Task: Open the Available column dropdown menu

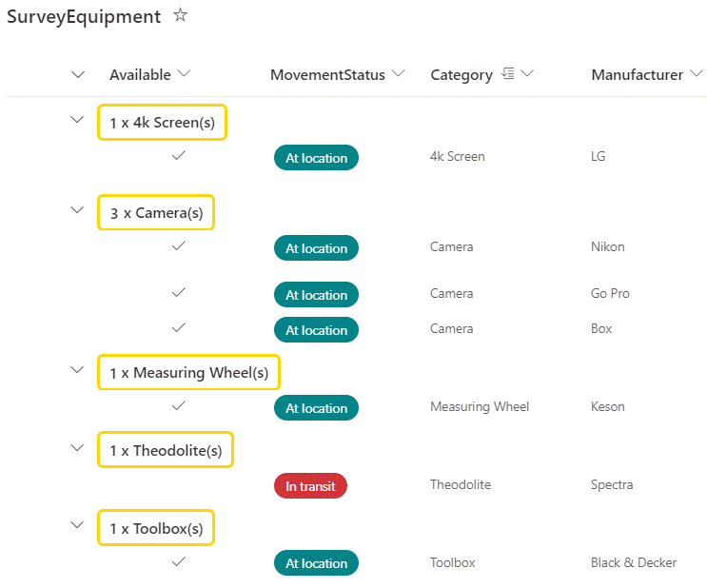Action: 185,74
